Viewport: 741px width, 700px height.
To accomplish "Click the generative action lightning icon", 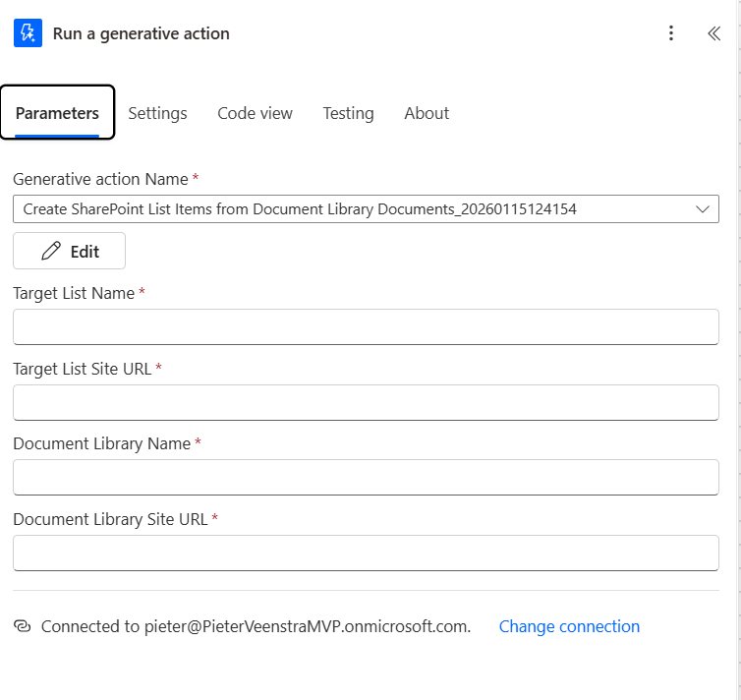I will click(28, 33).
